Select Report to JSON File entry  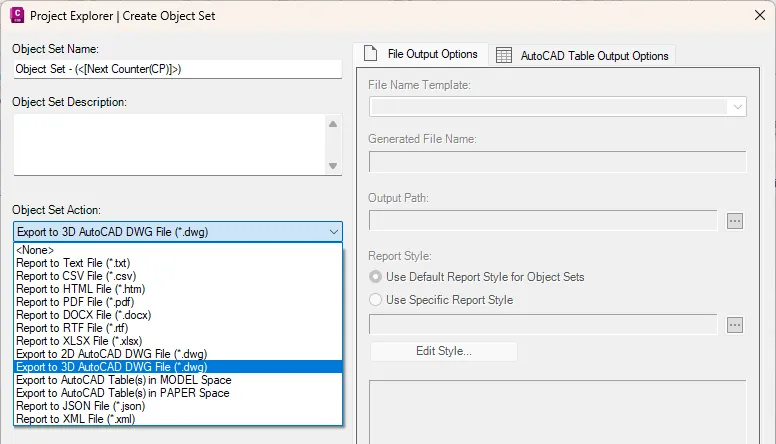[x=79, y=406]
